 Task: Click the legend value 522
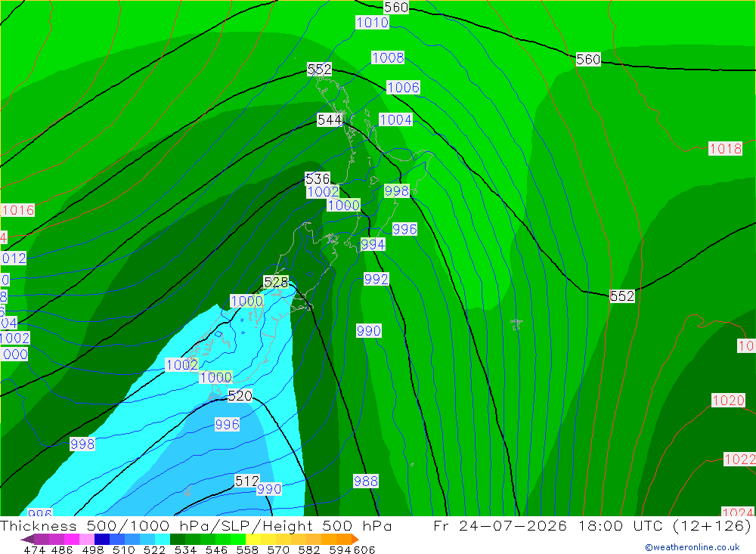(155, 549)
